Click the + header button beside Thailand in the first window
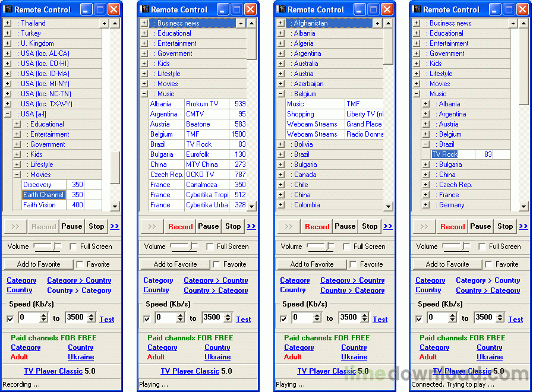Screen dimensions: 533x392 pyautogui.click(x=105, y=23)
